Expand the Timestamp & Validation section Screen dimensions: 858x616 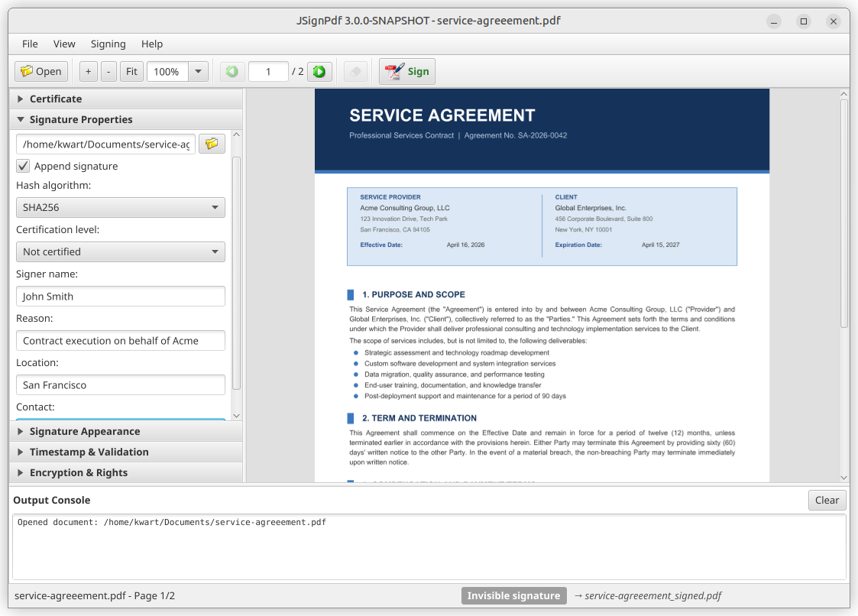[x=89, y=452]
